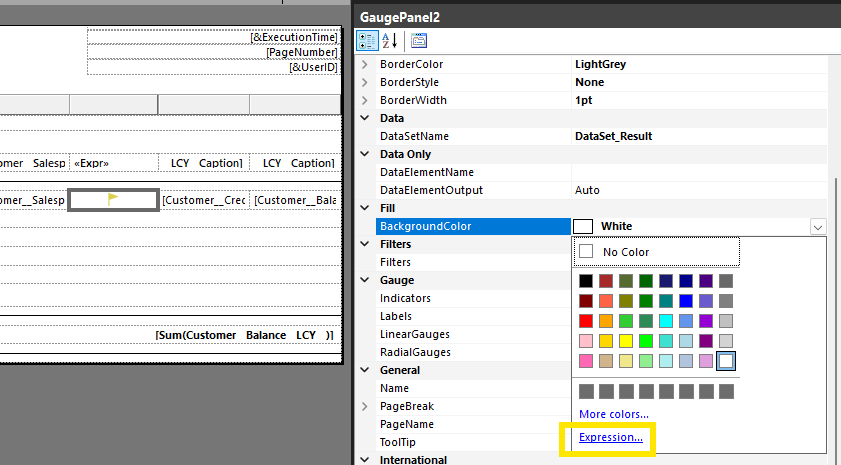Choose the cyan color swatch
This screenshot has height=465, width=841.
click(666, 321)
